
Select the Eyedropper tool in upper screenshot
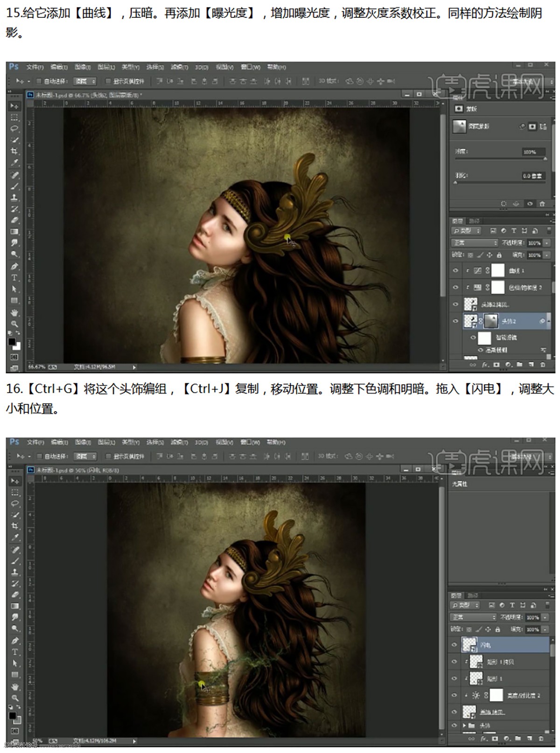point(14,163)
